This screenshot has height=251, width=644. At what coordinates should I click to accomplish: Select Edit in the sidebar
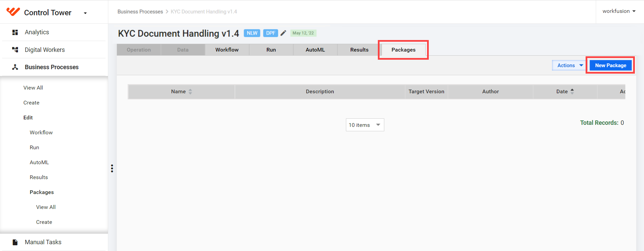click(28, 118)
